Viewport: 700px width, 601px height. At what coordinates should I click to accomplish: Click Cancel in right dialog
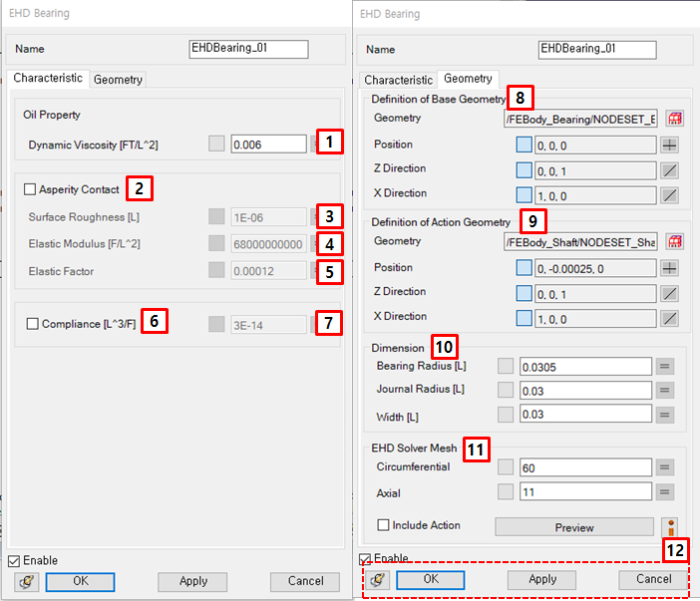pos(653,580)
